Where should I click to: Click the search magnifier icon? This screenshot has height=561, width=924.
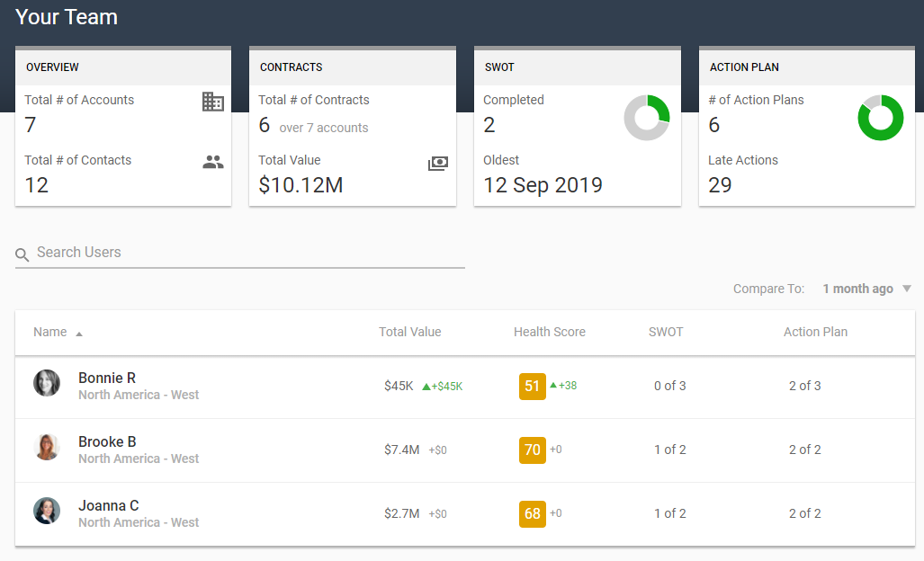22,254
